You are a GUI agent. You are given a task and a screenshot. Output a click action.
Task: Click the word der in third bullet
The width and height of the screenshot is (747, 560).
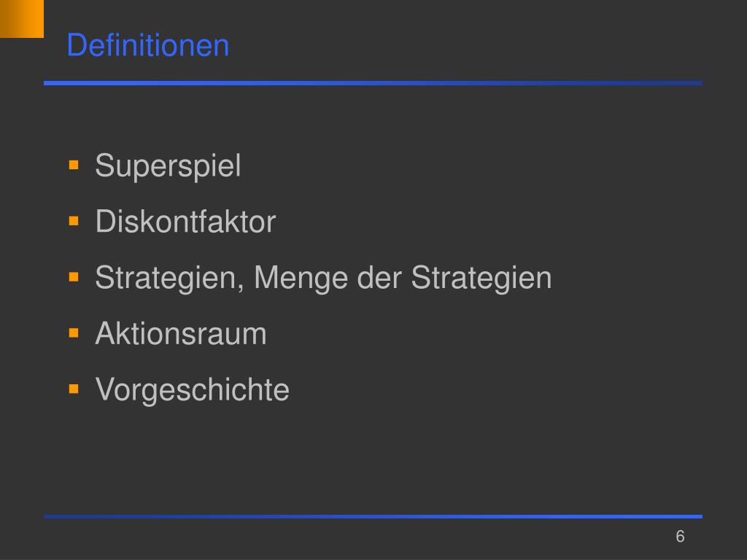click(379, 277)
